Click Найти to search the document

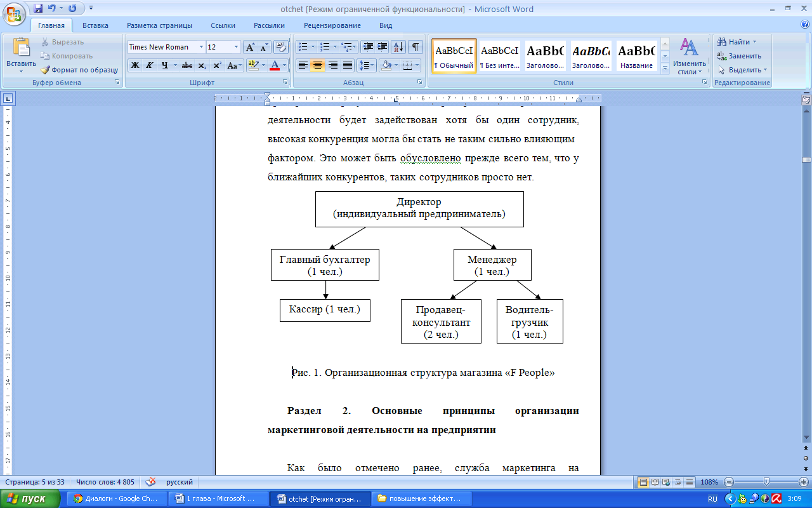(737, 42)
